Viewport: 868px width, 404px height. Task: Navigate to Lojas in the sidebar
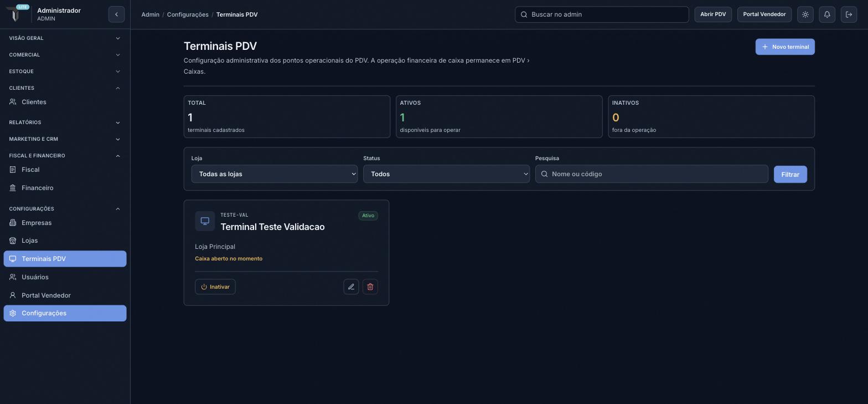pos(65,241)
